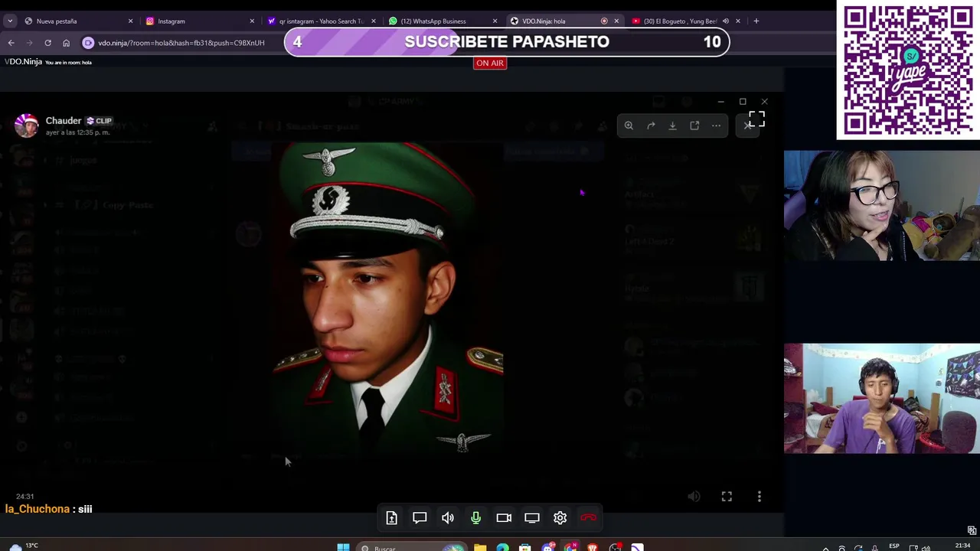Open the weather widget showing 13°C
The width and height of the screenshot is (980, 551).
point(23,546)
